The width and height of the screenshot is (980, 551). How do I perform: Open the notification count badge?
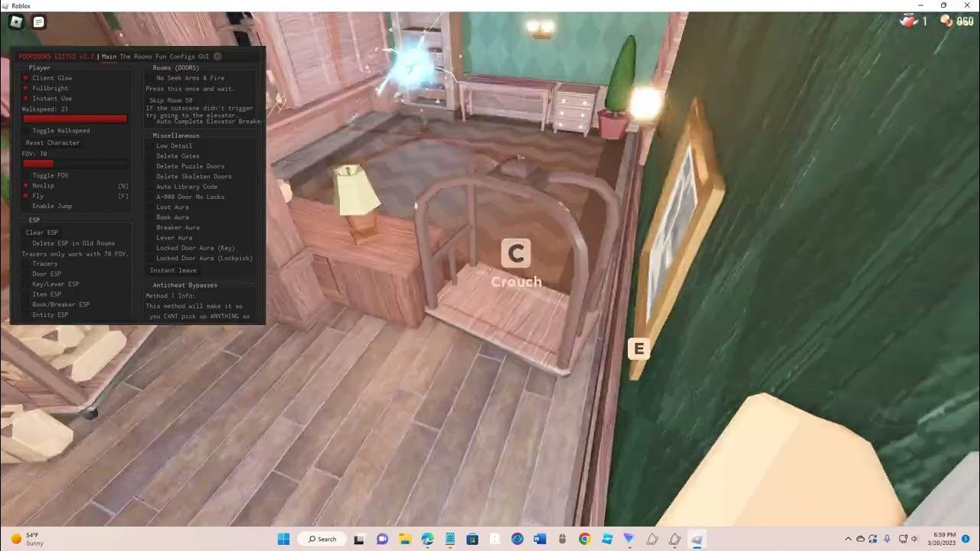coord(965,539)
